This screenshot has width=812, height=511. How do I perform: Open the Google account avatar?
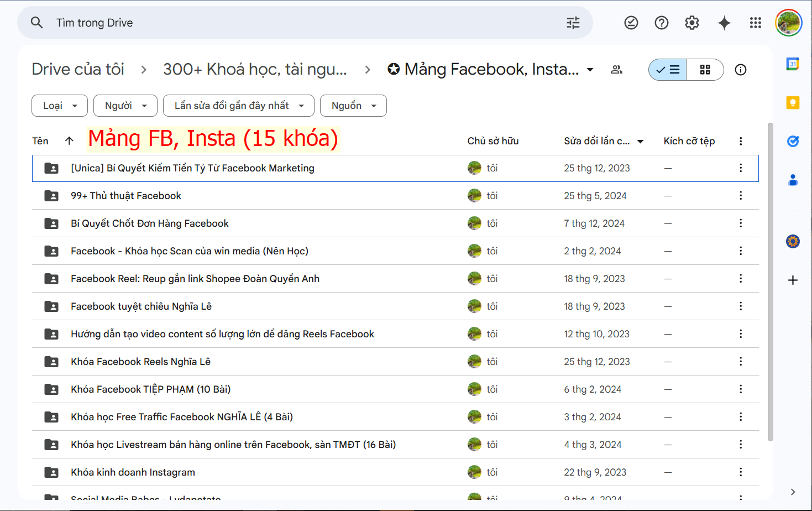[x=789, y=23]
